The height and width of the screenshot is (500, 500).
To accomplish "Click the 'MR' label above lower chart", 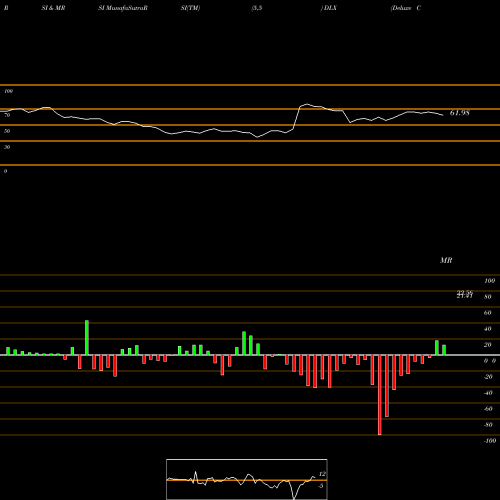I will (x=446, y=260).
